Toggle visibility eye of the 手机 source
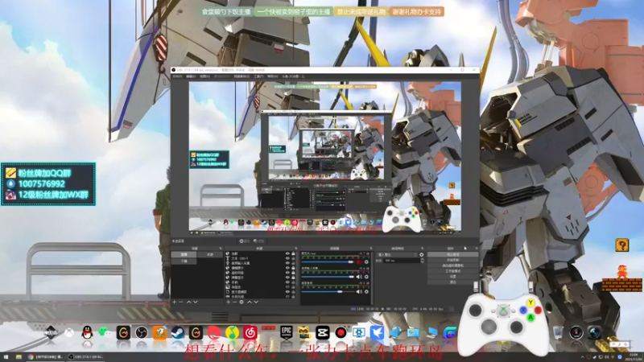The width and height of the screenshot is (644, 362). click(287, 282)
